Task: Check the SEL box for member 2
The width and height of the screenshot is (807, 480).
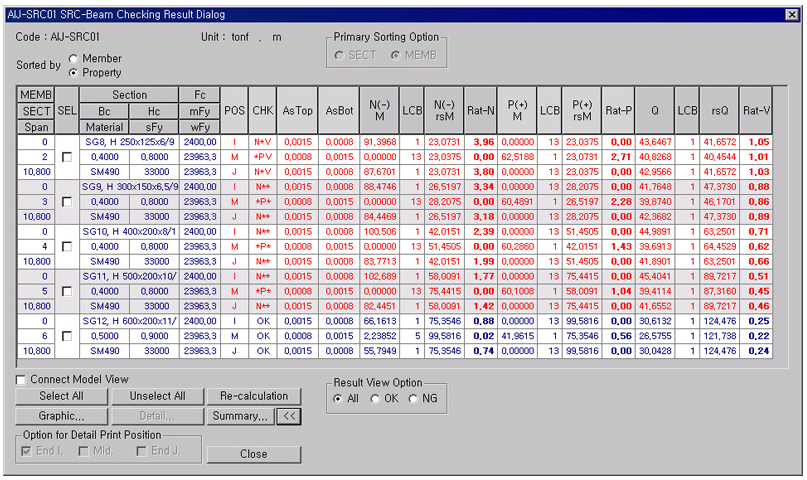Action: click(x=66, y=157)
